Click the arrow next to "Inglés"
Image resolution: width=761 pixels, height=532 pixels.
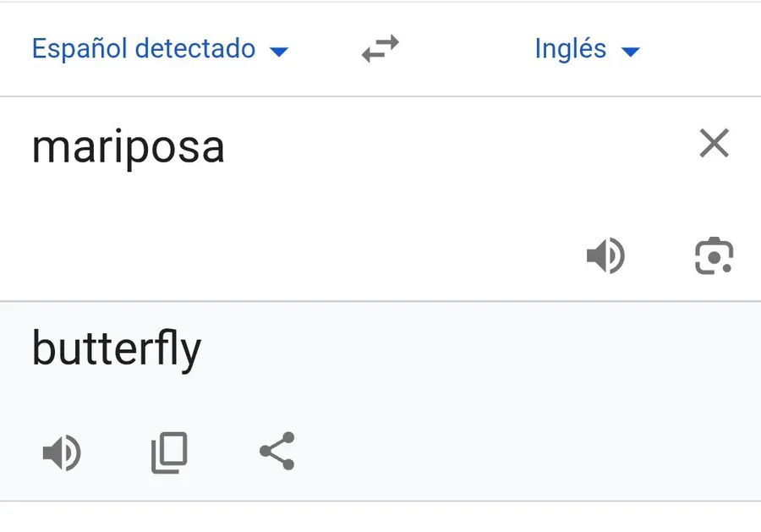click(x=630, y=52)
